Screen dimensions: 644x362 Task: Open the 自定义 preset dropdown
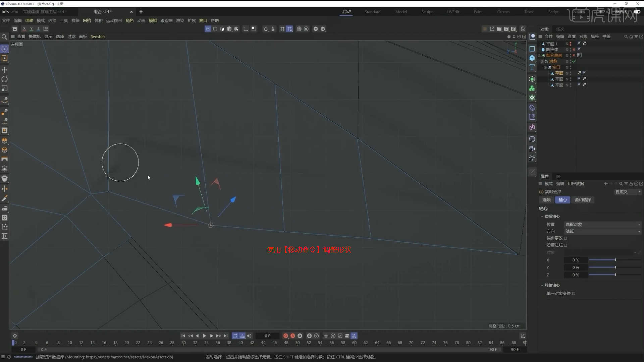click(628, 192)
